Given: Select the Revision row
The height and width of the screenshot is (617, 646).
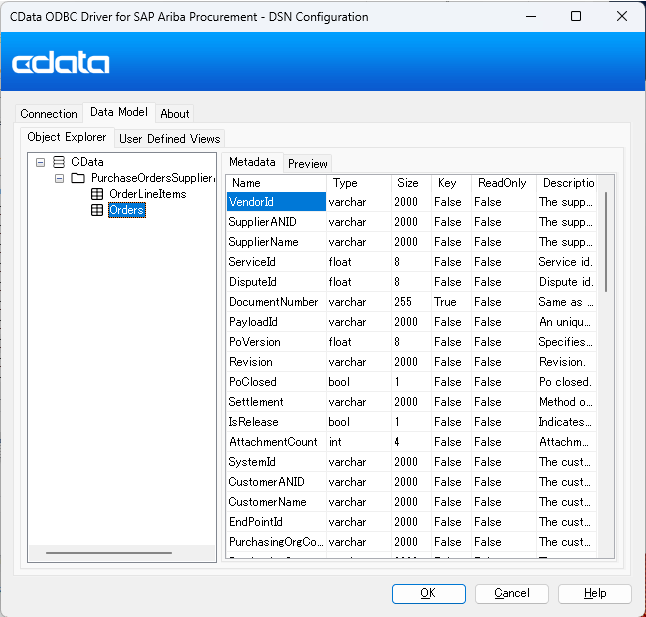Looking at the screenshot, I should [411, 362].
